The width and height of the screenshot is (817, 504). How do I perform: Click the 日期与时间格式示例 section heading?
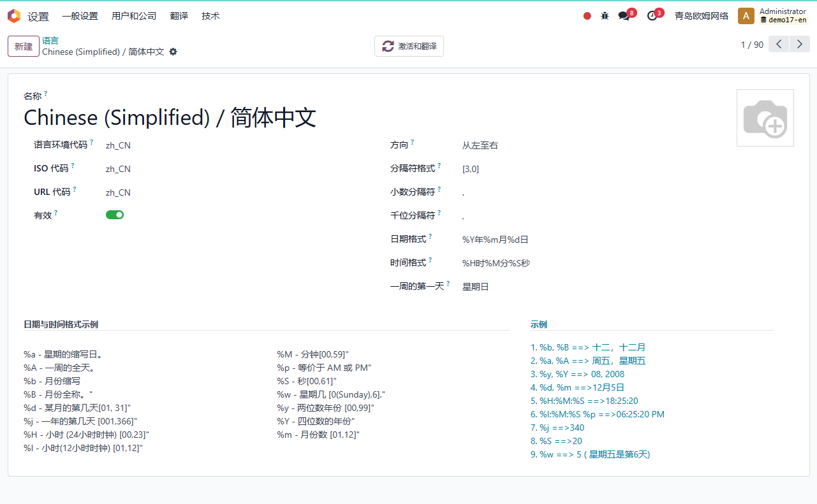pyautogui.click(x=61, y=324)
